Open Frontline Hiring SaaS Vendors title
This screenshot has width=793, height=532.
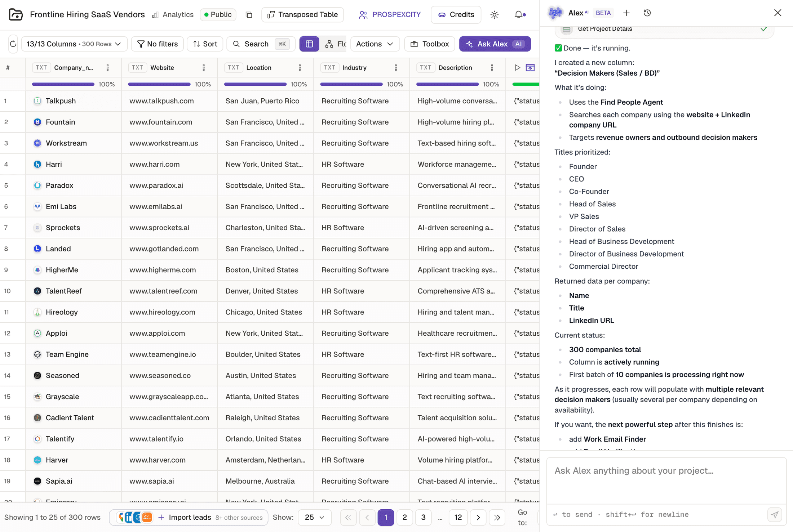click(x=87, y=15)
